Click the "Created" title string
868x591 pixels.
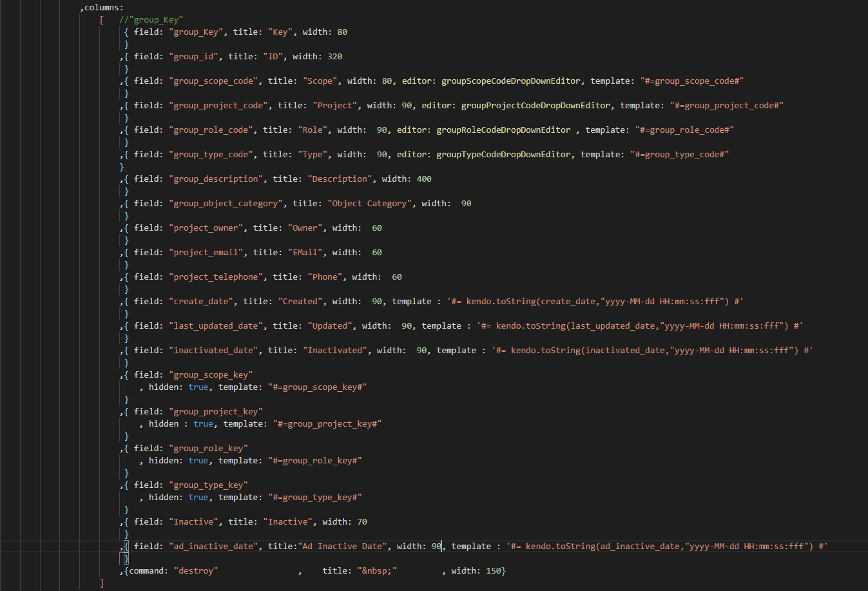coord(300,302)
